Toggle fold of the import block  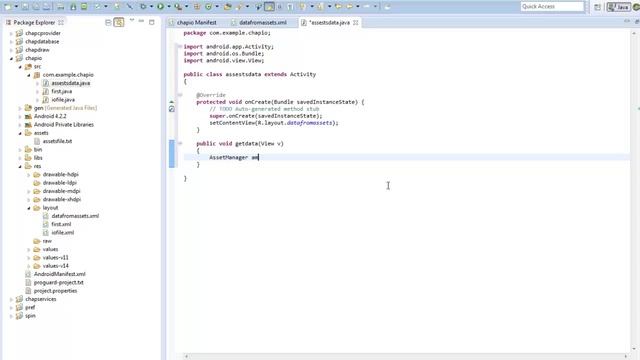180,47
